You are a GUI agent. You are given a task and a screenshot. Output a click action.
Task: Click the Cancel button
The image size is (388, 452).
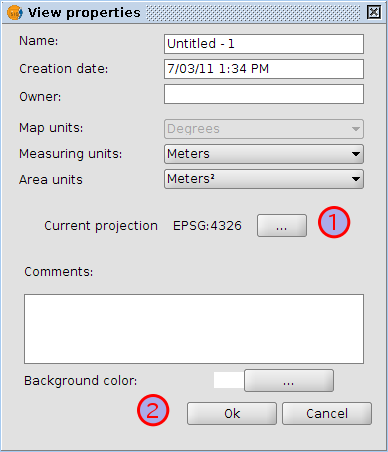(x=327, y=413)
